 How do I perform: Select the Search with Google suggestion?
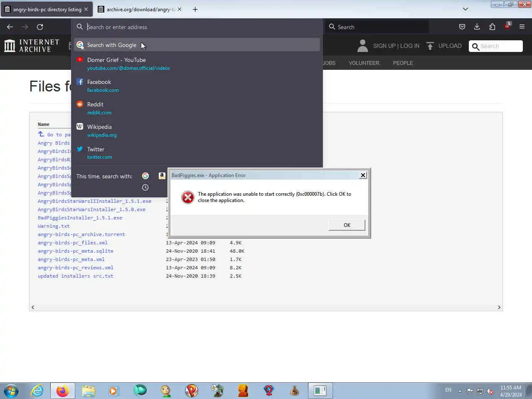pyautogui.click(x=197, y=45)
